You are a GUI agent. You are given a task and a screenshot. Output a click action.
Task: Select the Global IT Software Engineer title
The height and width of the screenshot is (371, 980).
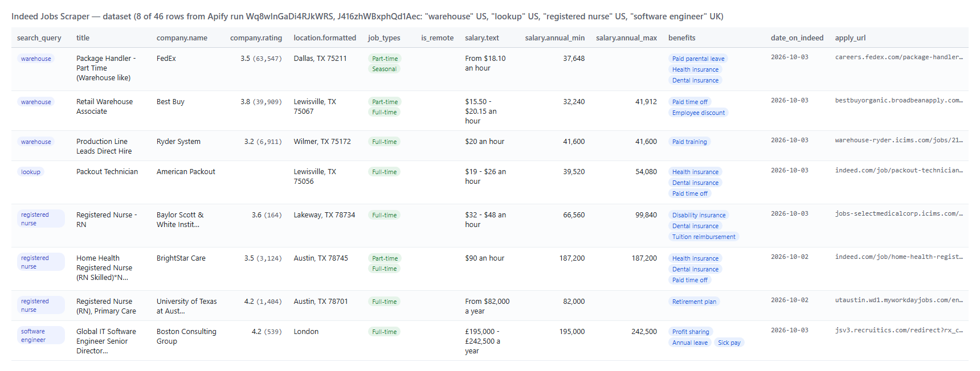(x=107, y=341)
